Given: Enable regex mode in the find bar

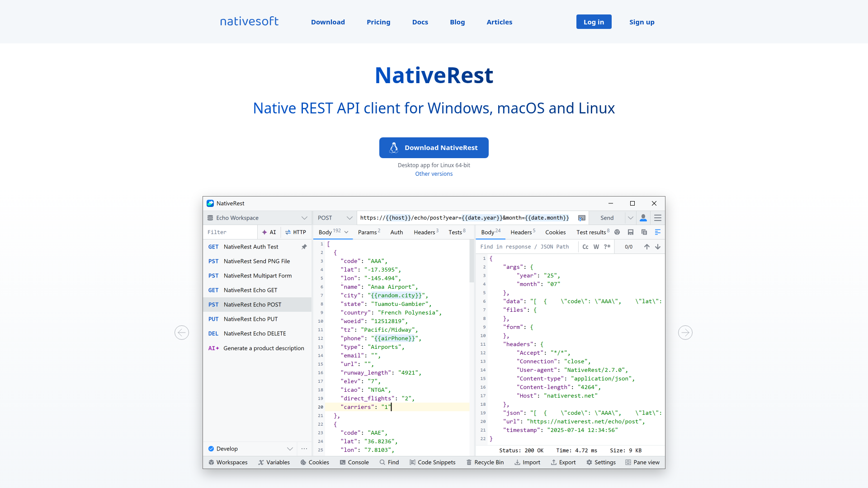Looking at the screenshot, I should [x=607, y=247].
